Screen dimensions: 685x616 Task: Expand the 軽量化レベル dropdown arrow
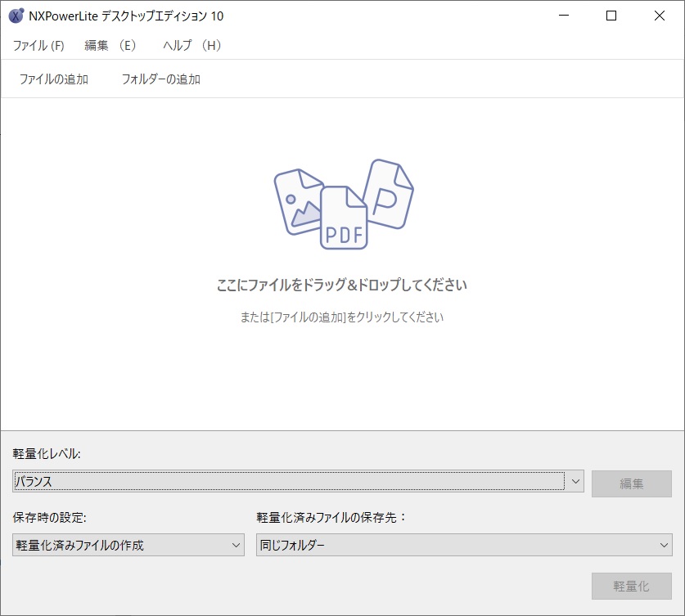tap(575, 482)
